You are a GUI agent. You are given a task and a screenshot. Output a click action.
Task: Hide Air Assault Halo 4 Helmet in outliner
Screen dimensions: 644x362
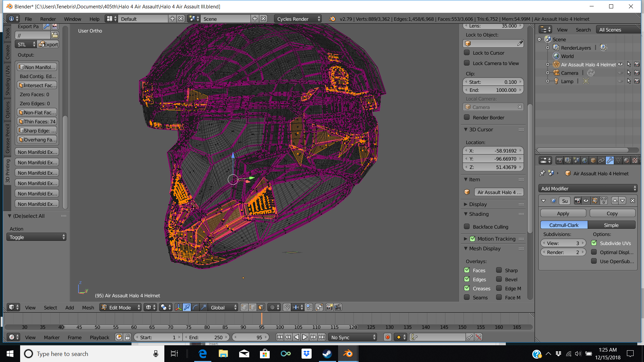click(621, 64)
